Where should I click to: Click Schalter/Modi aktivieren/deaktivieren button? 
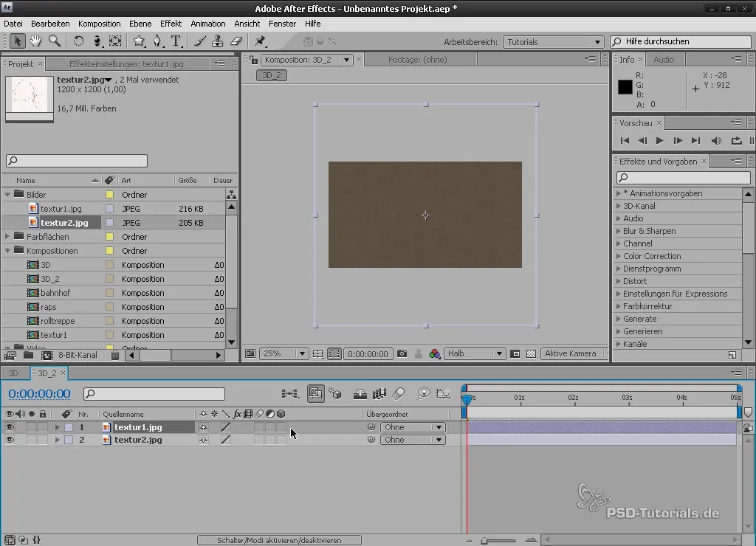(x=279, y=540)
